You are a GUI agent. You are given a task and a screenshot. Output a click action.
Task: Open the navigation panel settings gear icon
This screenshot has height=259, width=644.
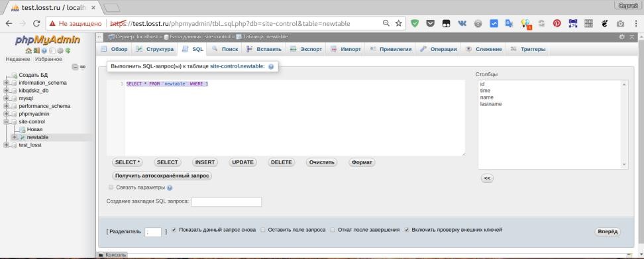tap(60, 51)
